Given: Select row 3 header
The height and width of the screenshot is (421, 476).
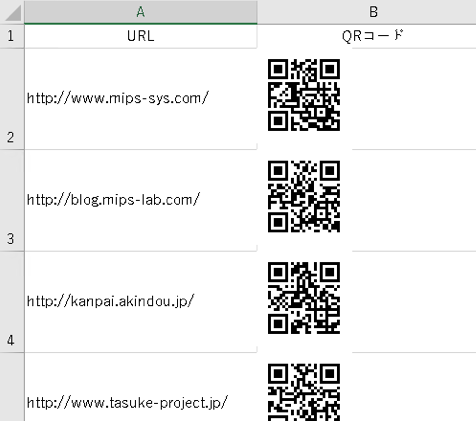Looking at the screenshot, I should click(x=12, y=201).
